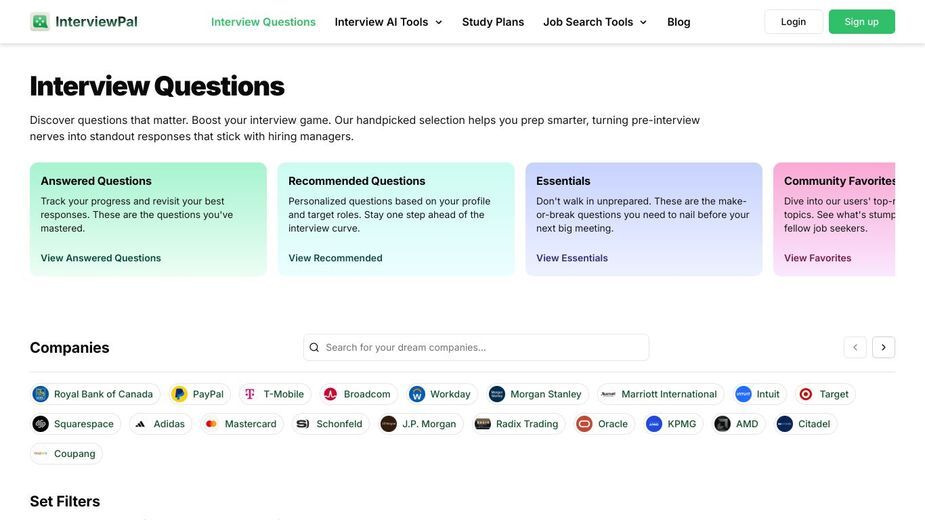Click the Mastercard logo icon

[211, 424]
